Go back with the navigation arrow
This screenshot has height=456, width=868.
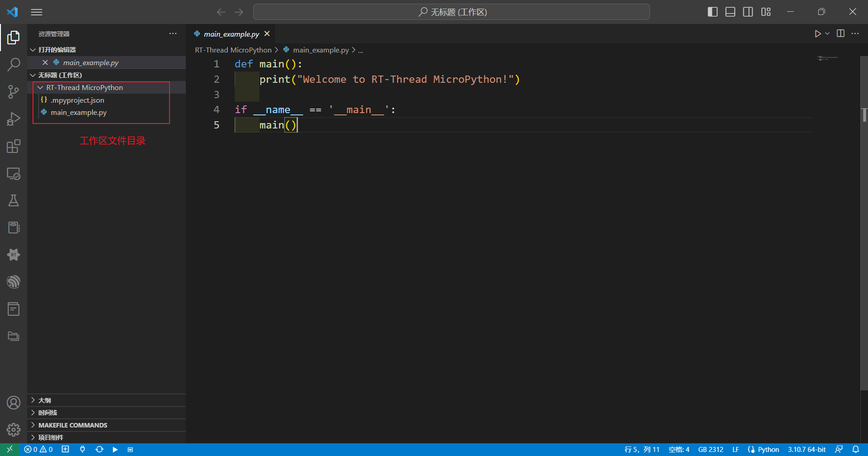(x=221, y=12)
